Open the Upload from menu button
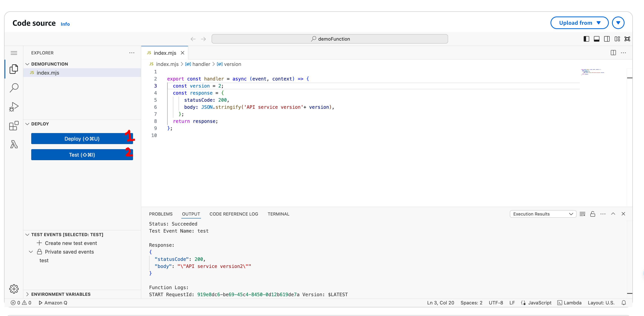Image resolution: width=644 pixels, height=316 pixels. point(579,23)
